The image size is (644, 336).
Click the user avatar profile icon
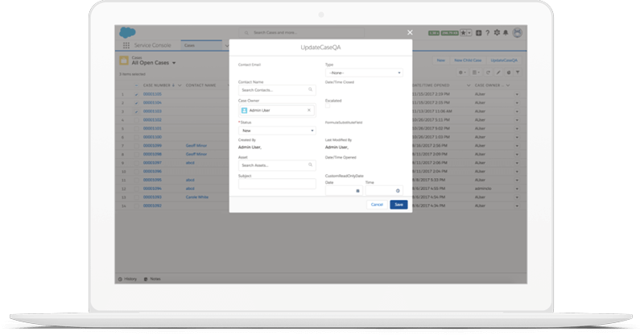518,33
